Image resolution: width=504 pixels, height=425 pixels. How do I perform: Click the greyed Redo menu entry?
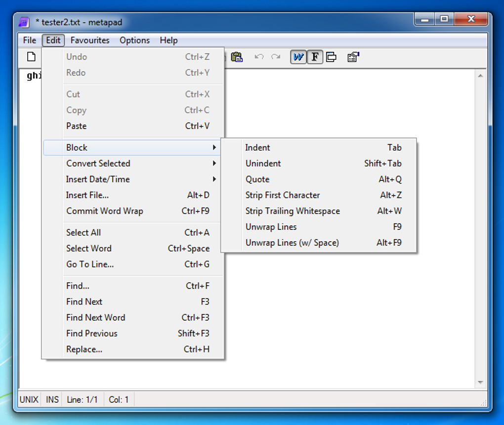click(x=133, y=73)
